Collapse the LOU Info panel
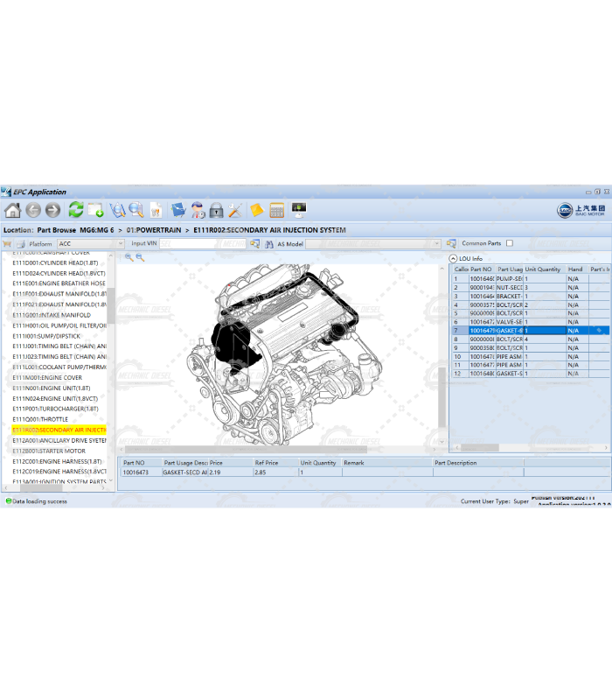Viewport: 612px width, 700px height. (454, 258)
